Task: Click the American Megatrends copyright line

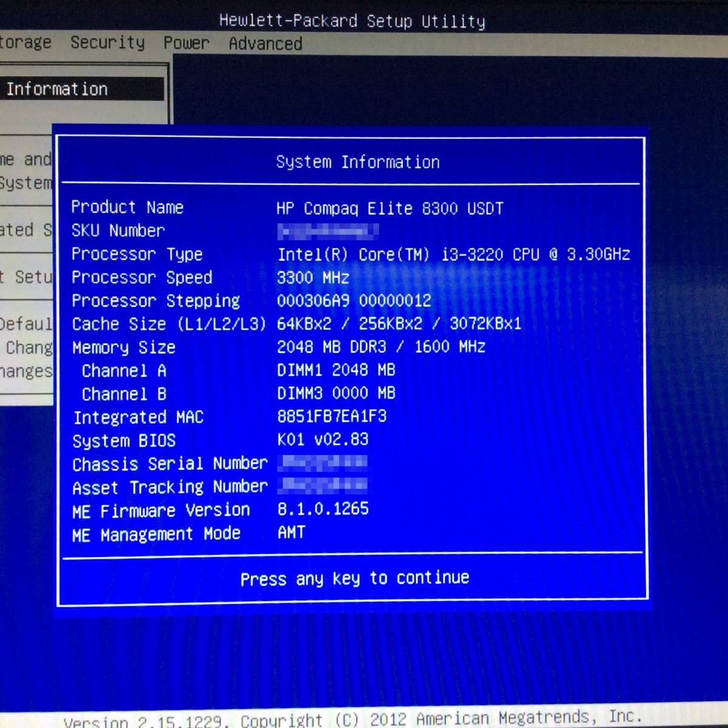Action: pos(352,720)
